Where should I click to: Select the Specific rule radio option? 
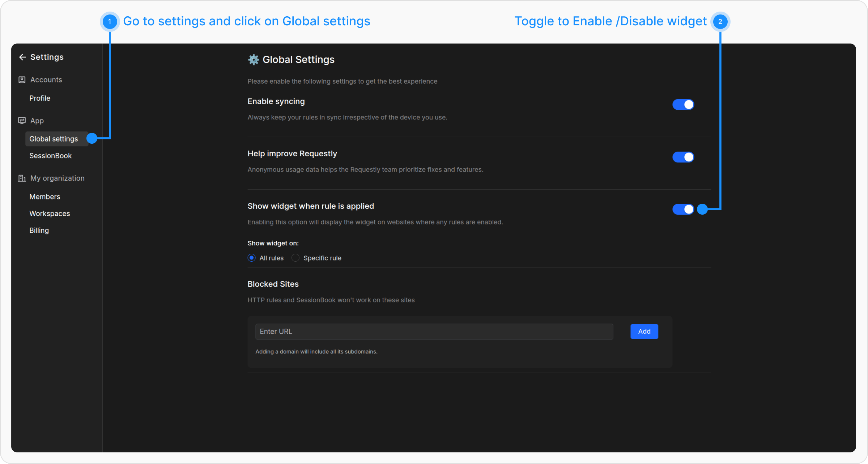click(295, 258)
